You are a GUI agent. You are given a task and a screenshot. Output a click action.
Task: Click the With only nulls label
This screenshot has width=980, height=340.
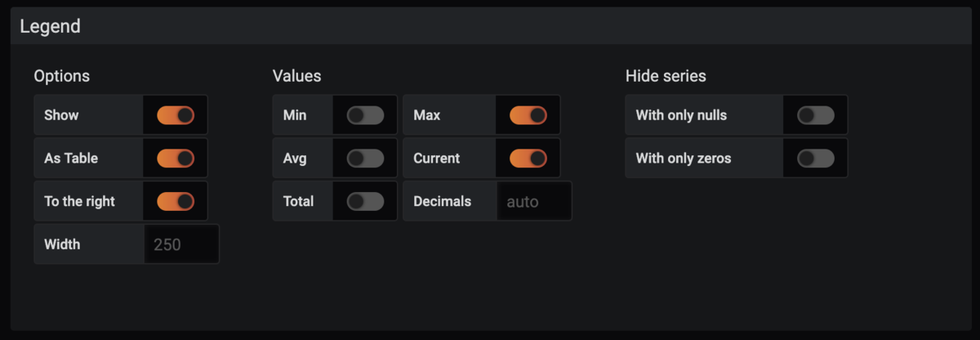pos(681,115)
